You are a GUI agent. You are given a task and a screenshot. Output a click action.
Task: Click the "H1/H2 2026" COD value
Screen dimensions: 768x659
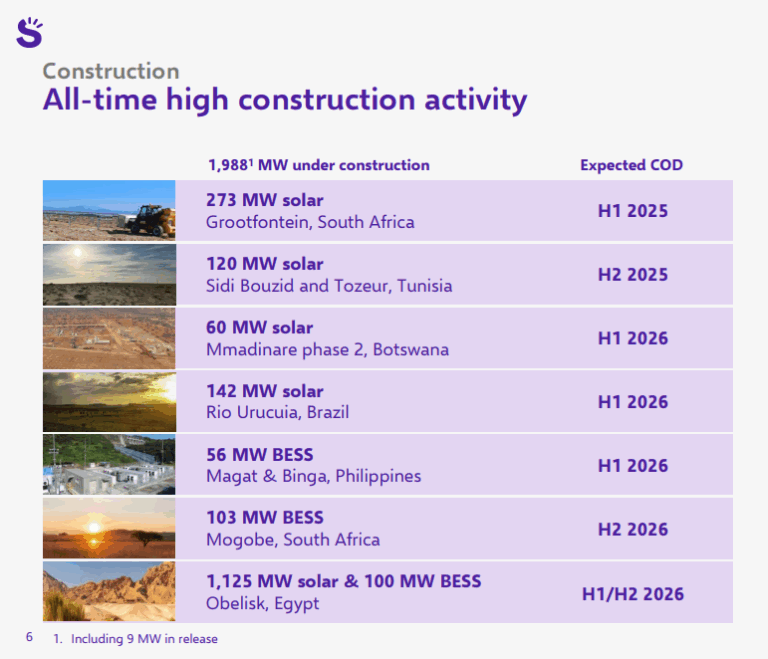(632, 594)
